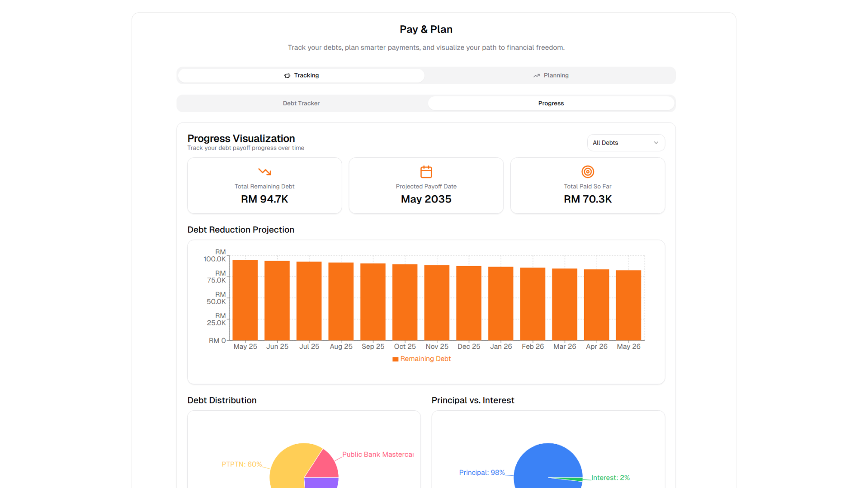Click the chevron arrow in All Debts selector
The image size is (868, 488).
[x=656, y=143]
